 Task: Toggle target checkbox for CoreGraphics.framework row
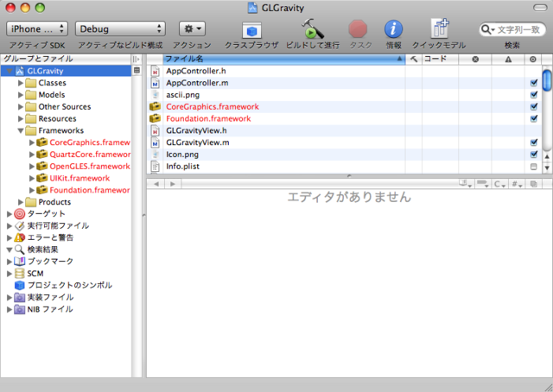(x=534, y=106)
